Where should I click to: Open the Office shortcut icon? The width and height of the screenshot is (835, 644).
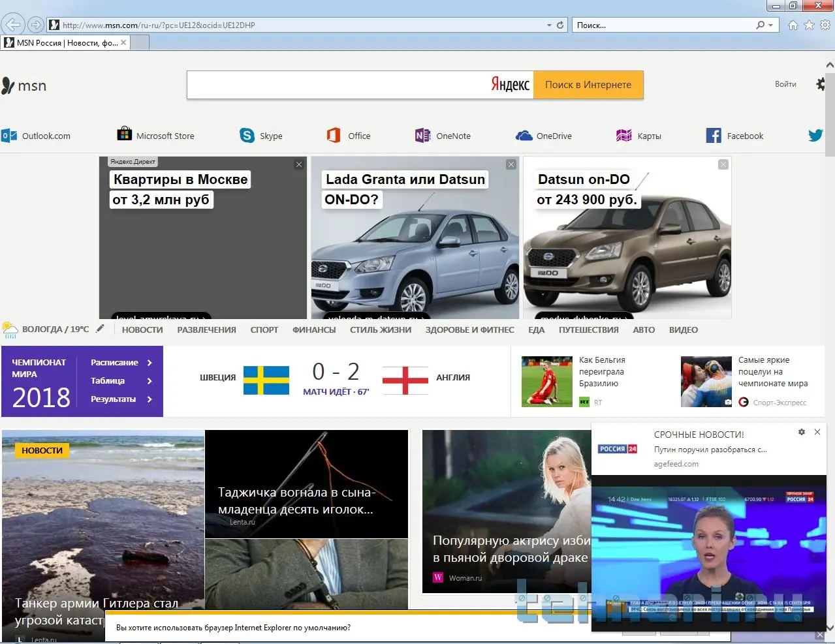click(x=333, y=136)
